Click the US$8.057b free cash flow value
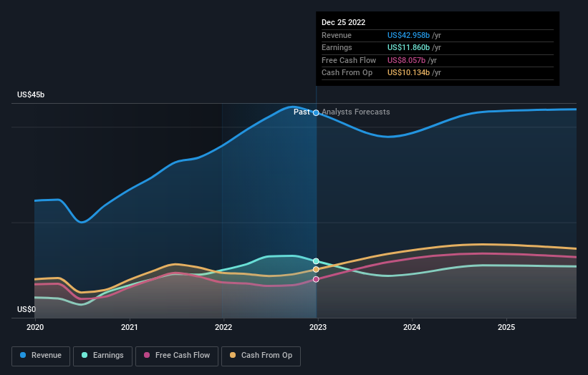588x375 pixels. tap(406, 60)
